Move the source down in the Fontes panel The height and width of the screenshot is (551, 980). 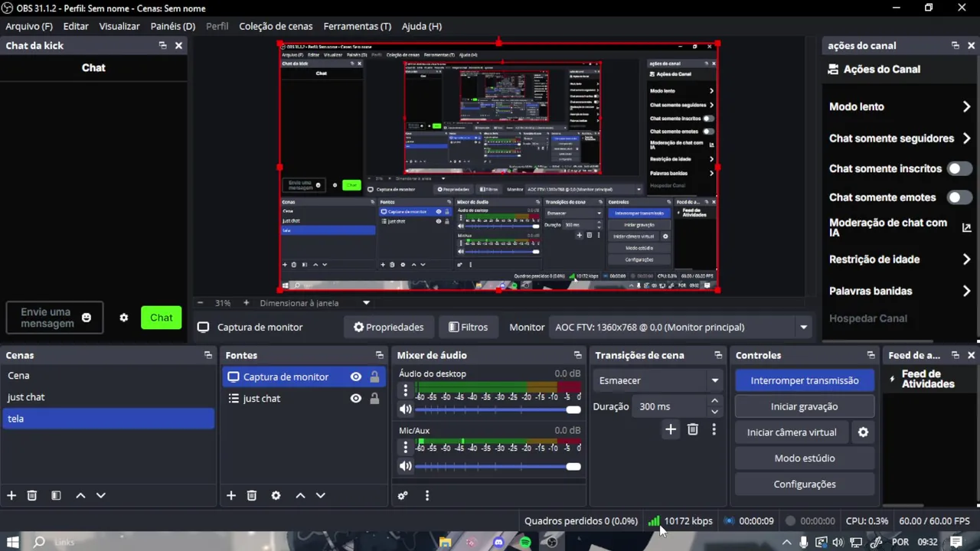tap(320, 495)
